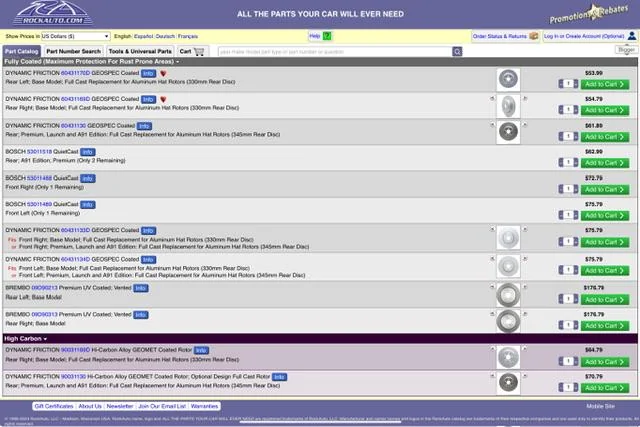
Task: Open the Bosch Front Right part number link
Action: coord(39,178)
